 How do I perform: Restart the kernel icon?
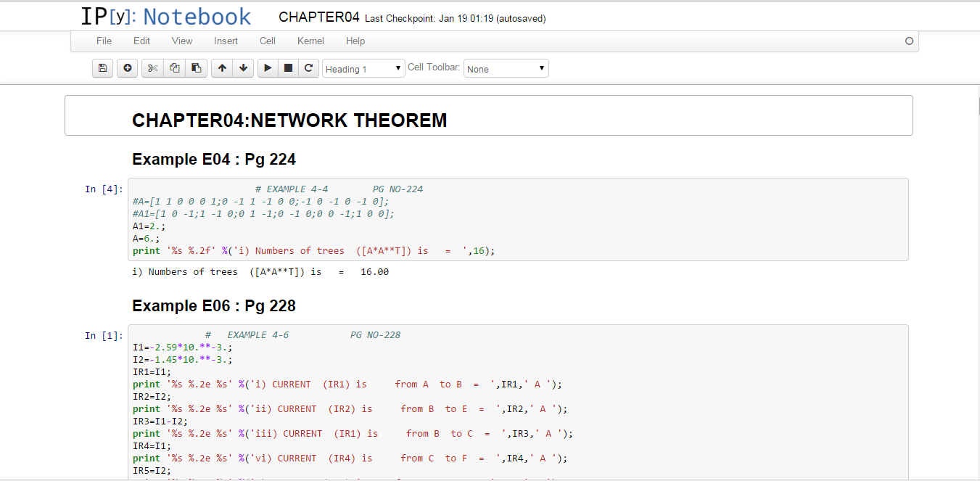pos(308,68)
